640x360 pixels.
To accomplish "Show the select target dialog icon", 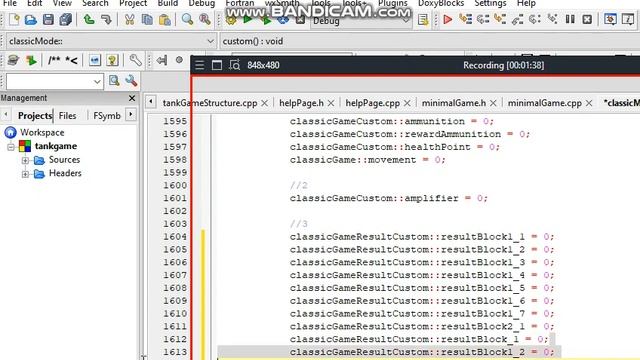I will coord(423,20).
